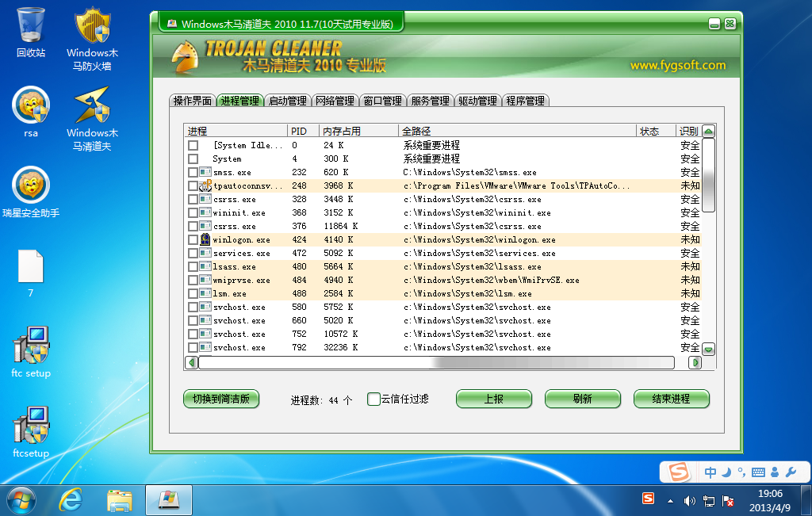812x516 pixels.
Task: Check the smss.exe process checkbox
Action: 193,172
